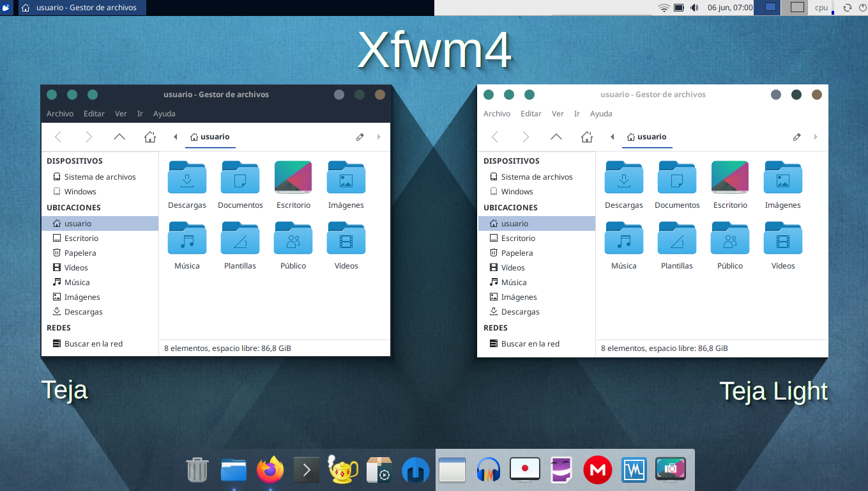
Task: Open Documentos folder in dark Teja window
Action: pos(240,177)
